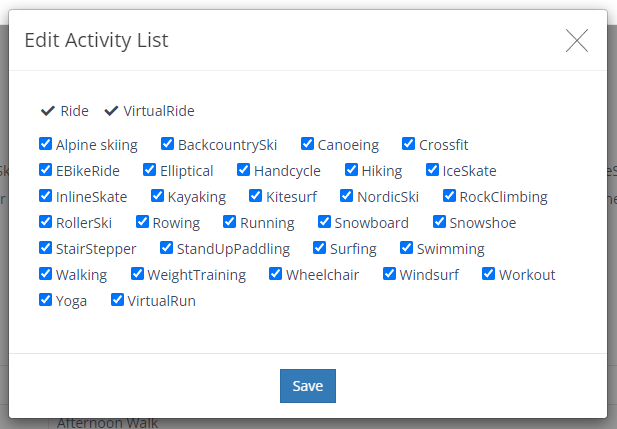Viewport: 617px width, 429px height.
Task: Toggle the StandUpPaddling checkbox
Action: tap(165, 248)
